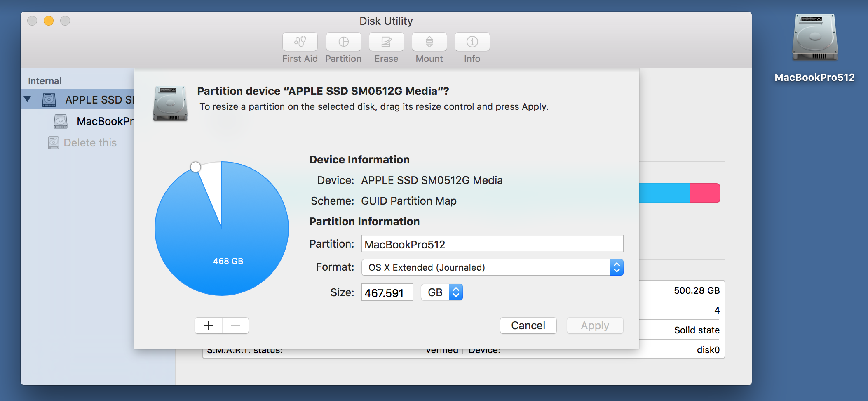Click the Cancel button
This screenshot has height=401, width=868.
click(x=528, y=326)
